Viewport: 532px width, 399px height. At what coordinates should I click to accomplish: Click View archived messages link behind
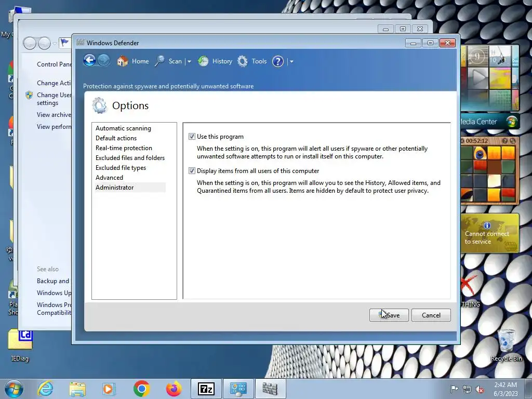(x=54, y=115)
